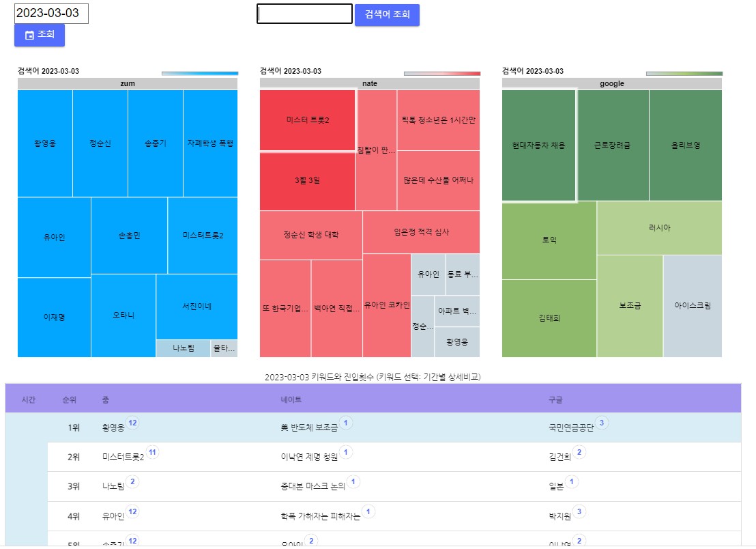Select keyword 이낙연 제명 청원 in table
756x549 pixels.
[309, 457]
